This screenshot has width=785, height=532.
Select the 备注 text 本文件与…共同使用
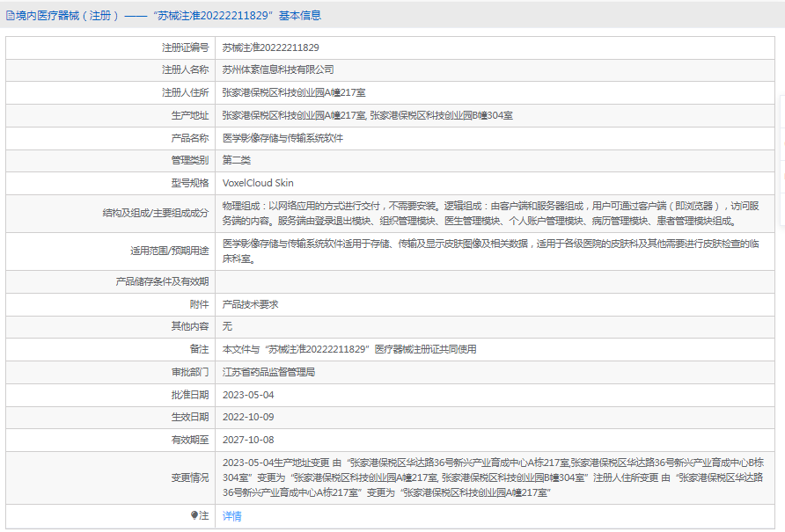[349, 349]
